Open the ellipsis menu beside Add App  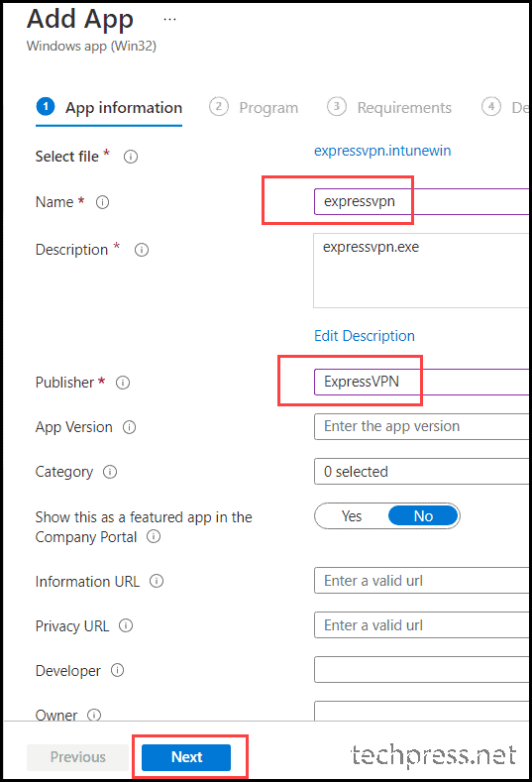coord(169,20)
